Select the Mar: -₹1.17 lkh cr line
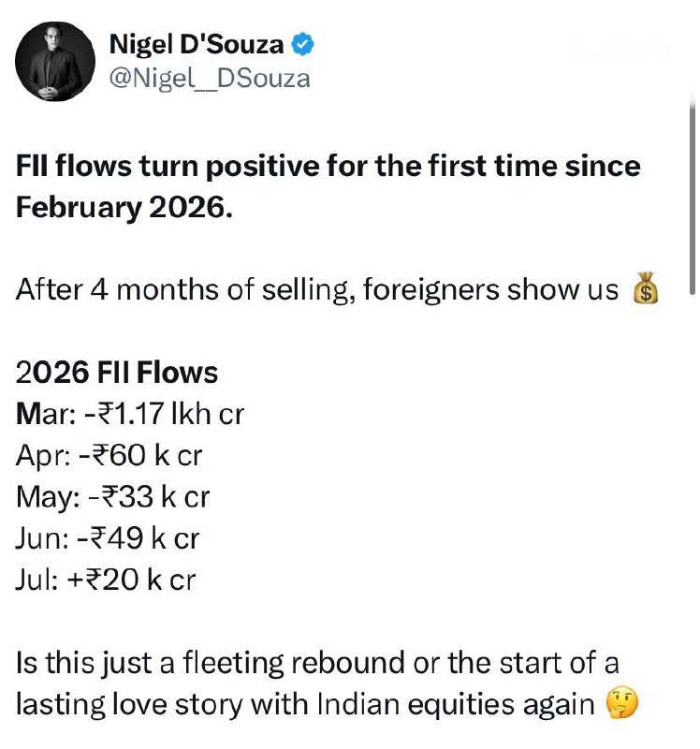Viewport: 700px width, 749px height. click(130, 414)
